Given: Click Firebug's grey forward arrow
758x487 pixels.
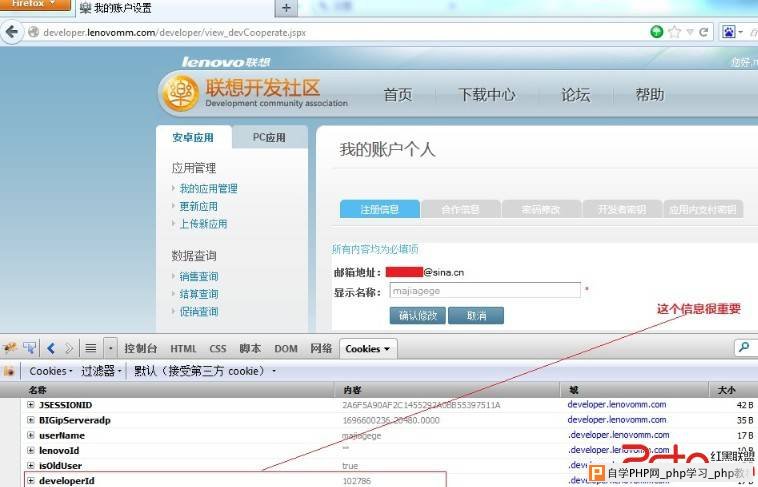Looking at the screenshot, I should click(69, 348).
